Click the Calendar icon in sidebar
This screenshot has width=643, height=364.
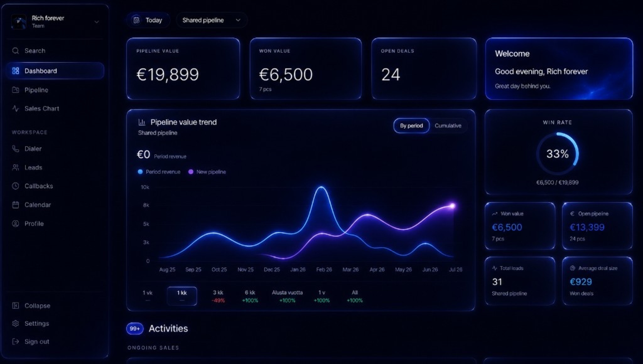(15, 205)
